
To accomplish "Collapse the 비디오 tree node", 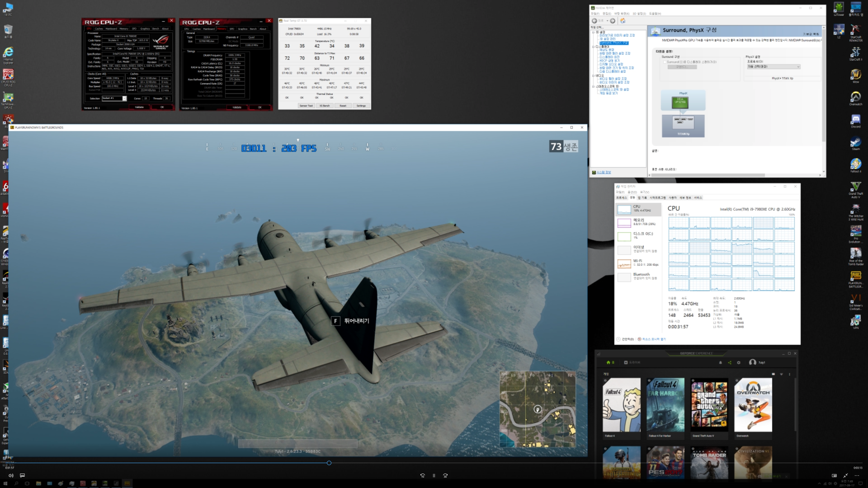I will tap(594, 75).
